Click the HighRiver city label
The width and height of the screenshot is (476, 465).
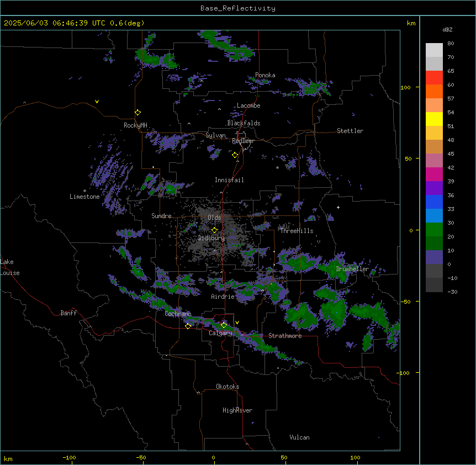click(x=237, y=410)
